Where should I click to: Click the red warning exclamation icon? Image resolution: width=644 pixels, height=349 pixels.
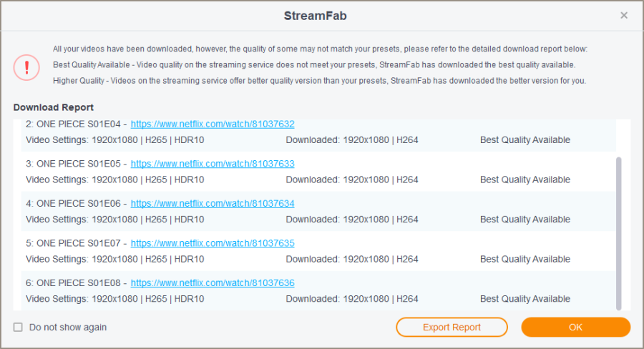pyautogui.click(x=26, y=68)
